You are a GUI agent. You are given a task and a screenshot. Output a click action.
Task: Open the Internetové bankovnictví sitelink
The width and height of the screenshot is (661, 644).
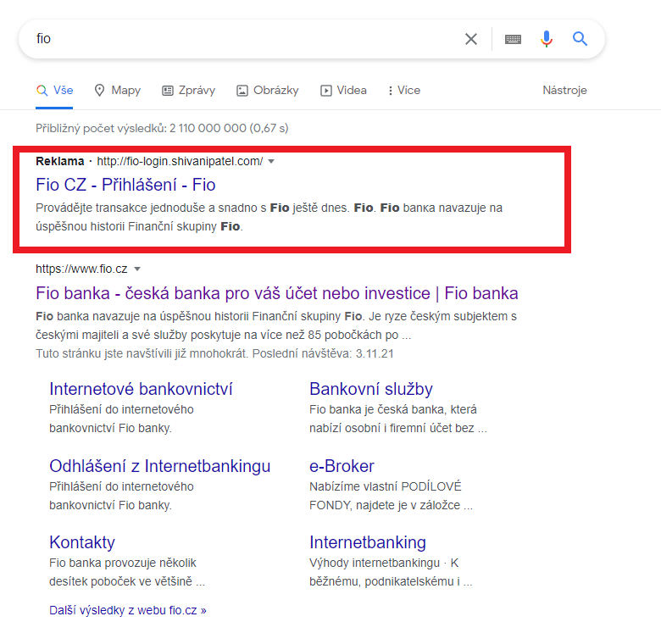click(141, 389)
